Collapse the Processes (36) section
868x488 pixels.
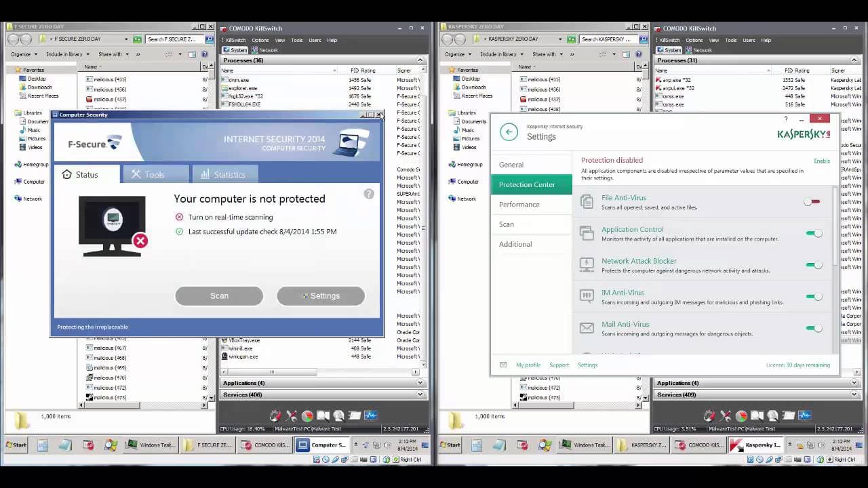point(420,60)
